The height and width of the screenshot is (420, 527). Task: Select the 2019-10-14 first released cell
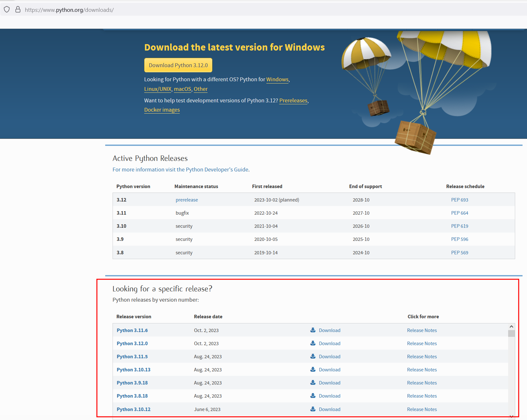[266, 253]
